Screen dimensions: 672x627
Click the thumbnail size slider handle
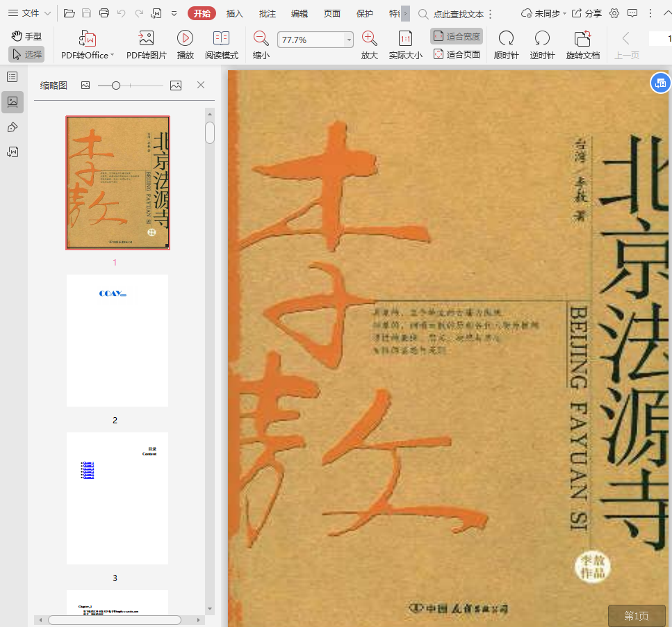pos(116,85)
